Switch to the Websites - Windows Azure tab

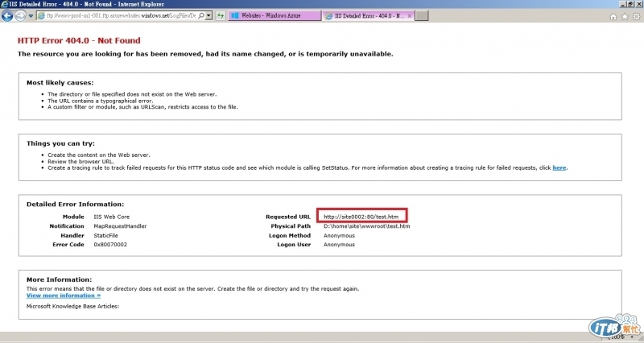275,15
